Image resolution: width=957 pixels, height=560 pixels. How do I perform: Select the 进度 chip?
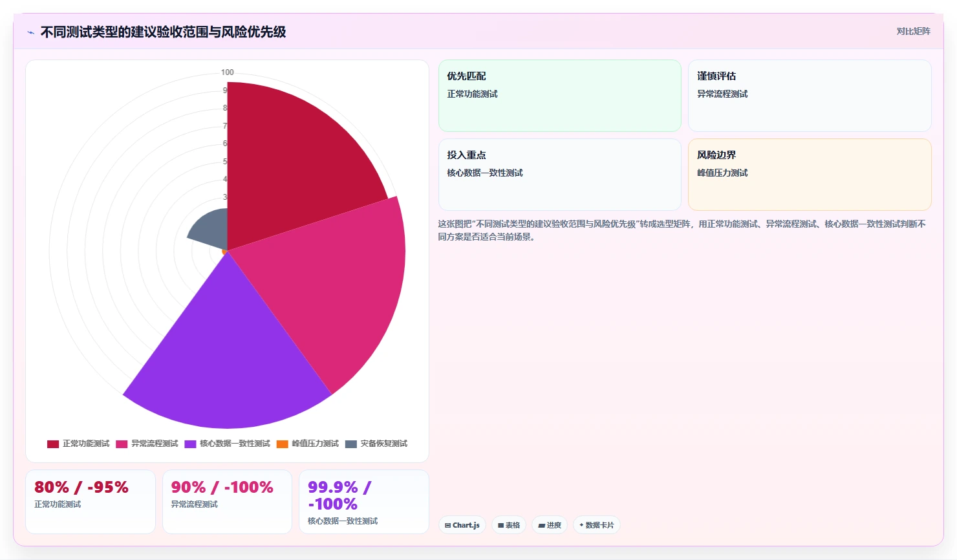click(550, 525)
